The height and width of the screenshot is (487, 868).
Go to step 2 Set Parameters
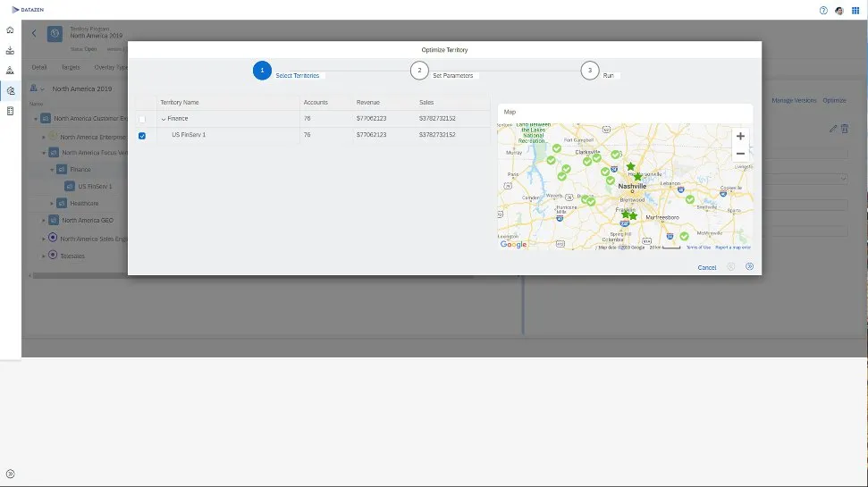pyautogui.click(x=419, y=71)
